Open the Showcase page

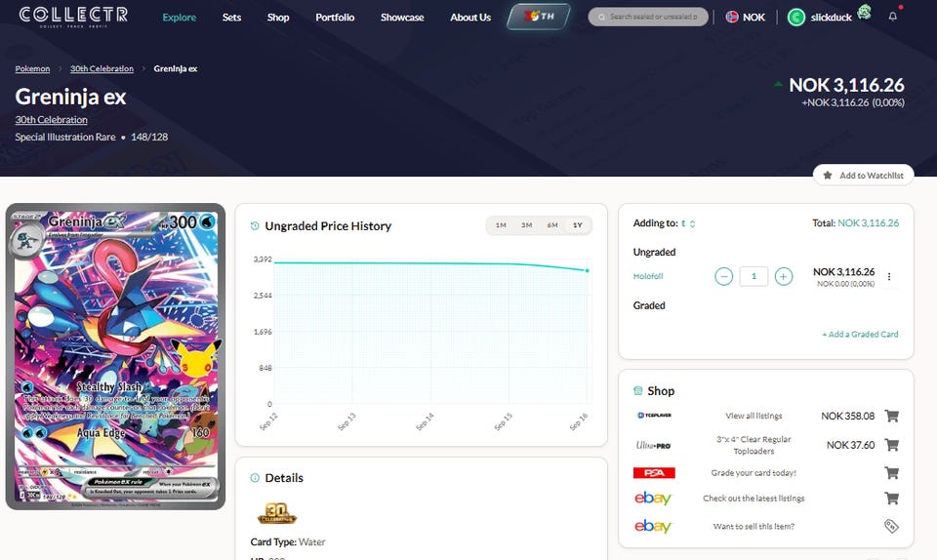(x=402, y=18)
